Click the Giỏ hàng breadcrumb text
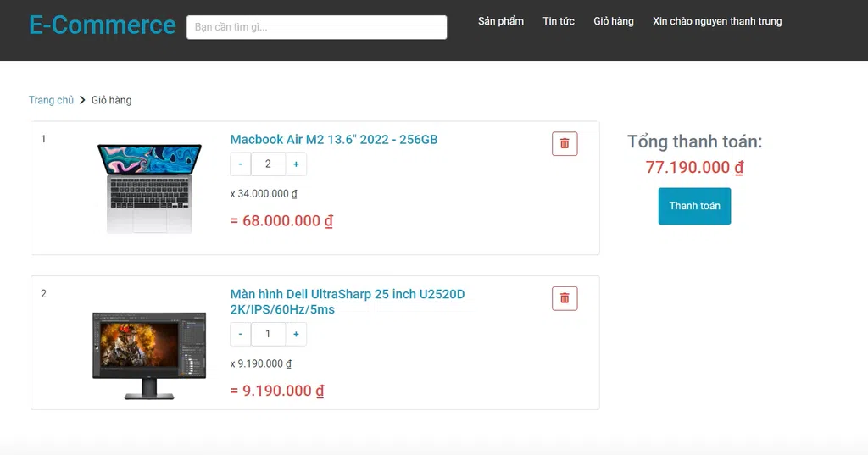 click(111, 100)
